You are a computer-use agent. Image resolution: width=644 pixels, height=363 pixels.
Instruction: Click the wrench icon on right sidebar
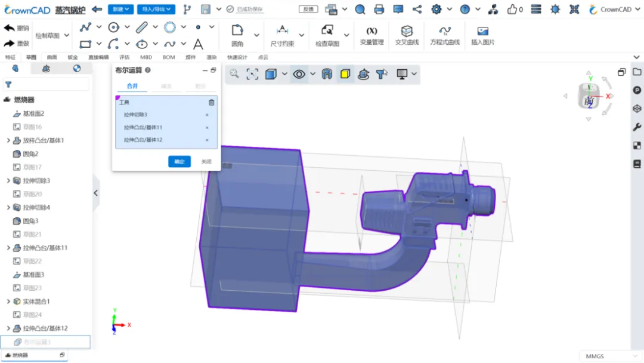click(x=637, y=127)
